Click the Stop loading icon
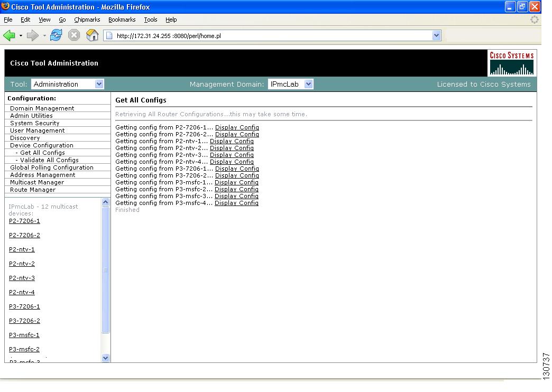 pyautogui.click(x=74, y=35)
